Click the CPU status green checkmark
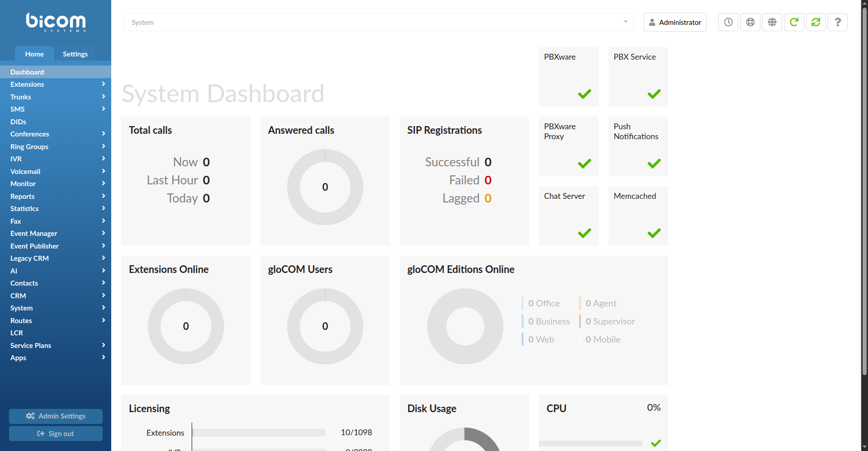The height and width of the screenshot is (451, 868). [656, 443]
